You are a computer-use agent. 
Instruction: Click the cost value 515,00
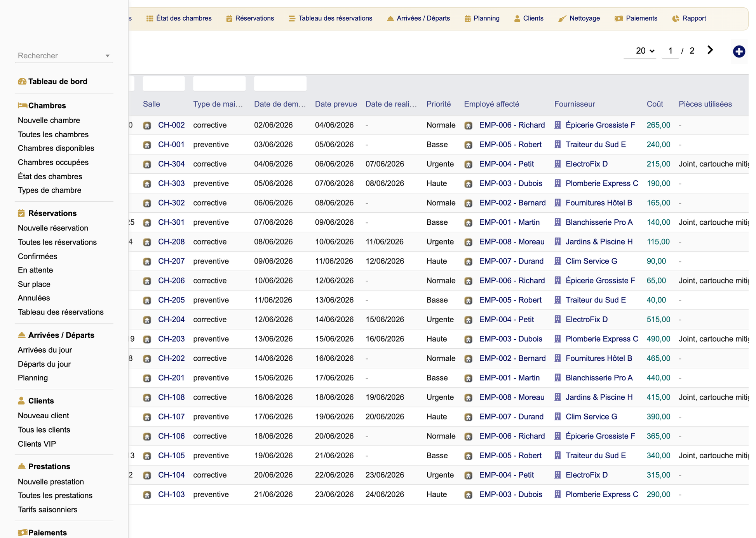point(658,320)
